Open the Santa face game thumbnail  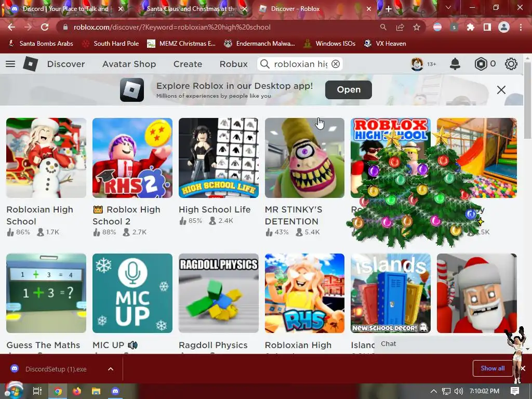pyautogui.click(x=477, y=293)
